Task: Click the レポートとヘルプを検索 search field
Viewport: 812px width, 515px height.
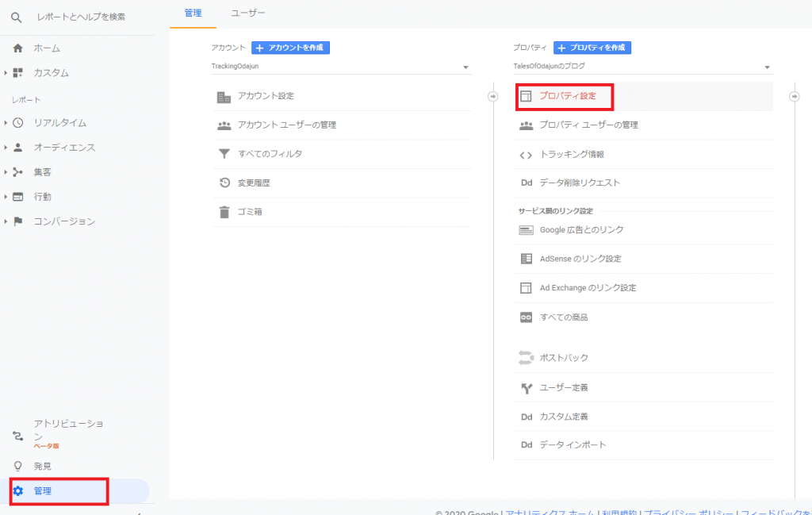Action: click(82, 17)
